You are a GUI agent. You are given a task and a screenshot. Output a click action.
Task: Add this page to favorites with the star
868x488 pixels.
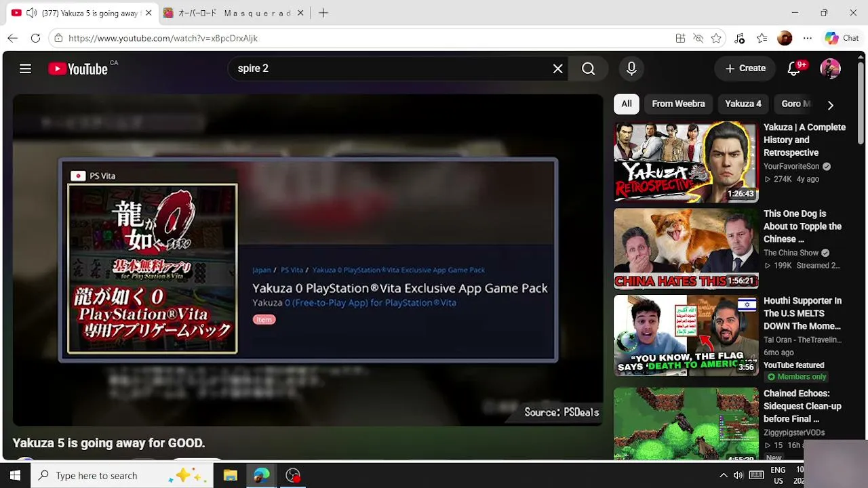coord(716,39)
